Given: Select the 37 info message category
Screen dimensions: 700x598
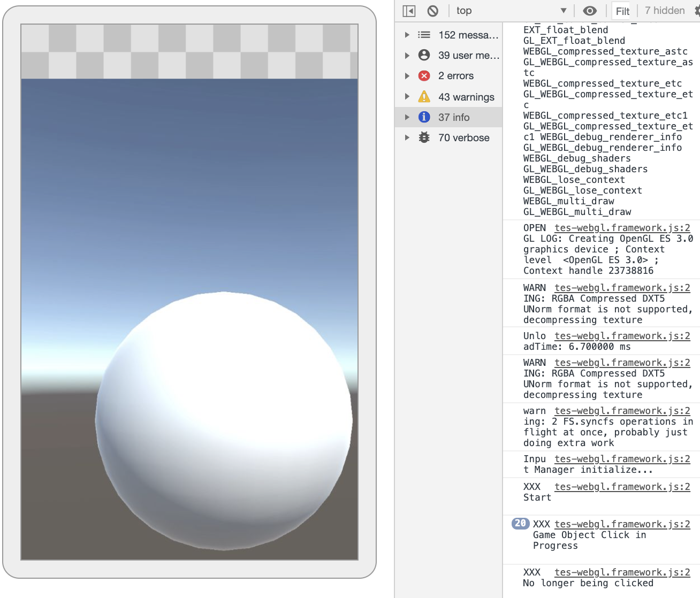Looking at the screenshot, I should click(x=454, y=117).
